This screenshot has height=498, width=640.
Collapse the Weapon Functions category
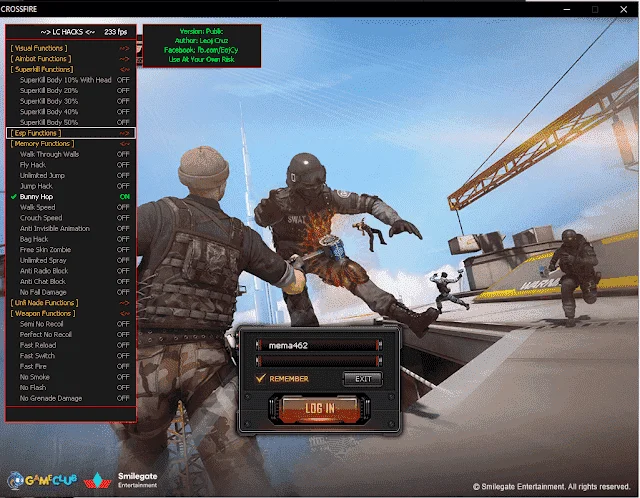point(71,313)
